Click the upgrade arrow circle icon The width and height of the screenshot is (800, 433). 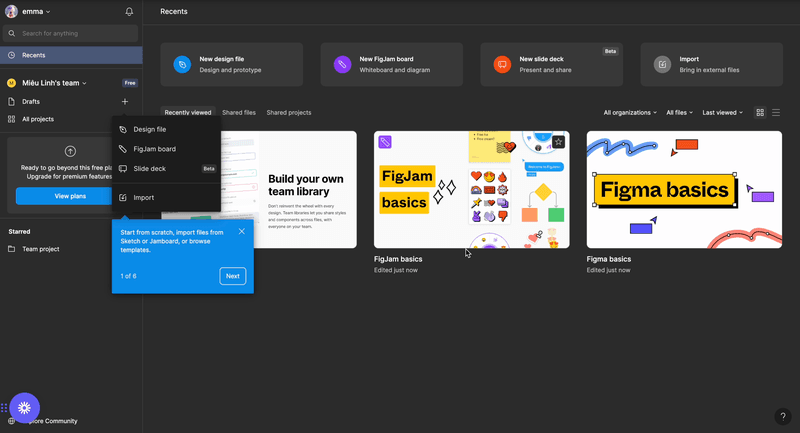coord(70,151)
